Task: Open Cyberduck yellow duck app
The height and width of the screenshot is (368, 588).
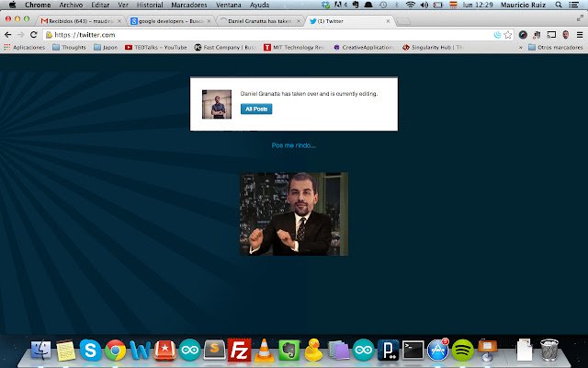Action: [313, 350]
